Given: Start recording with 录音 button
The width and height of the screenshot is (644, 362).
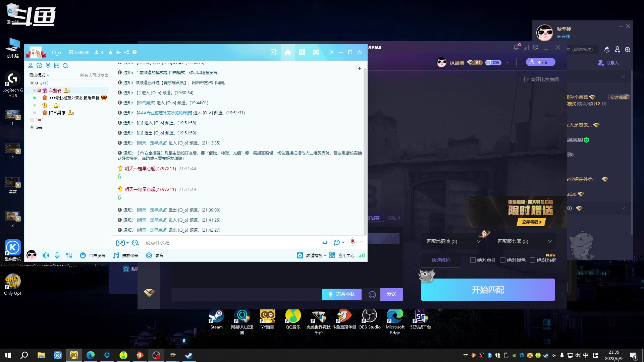Looking at the screenshot, I should click(x=155, y=255).
